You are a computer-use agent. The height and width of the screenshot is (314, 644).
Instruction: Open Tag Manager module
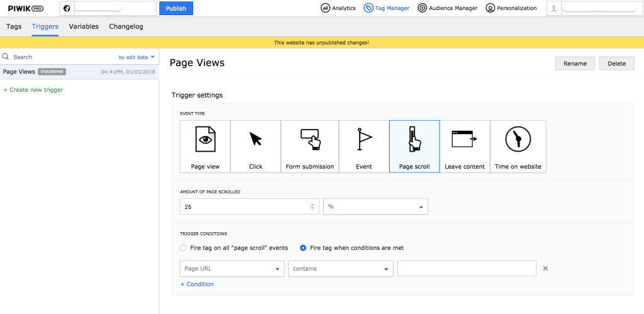coord(387,8)
